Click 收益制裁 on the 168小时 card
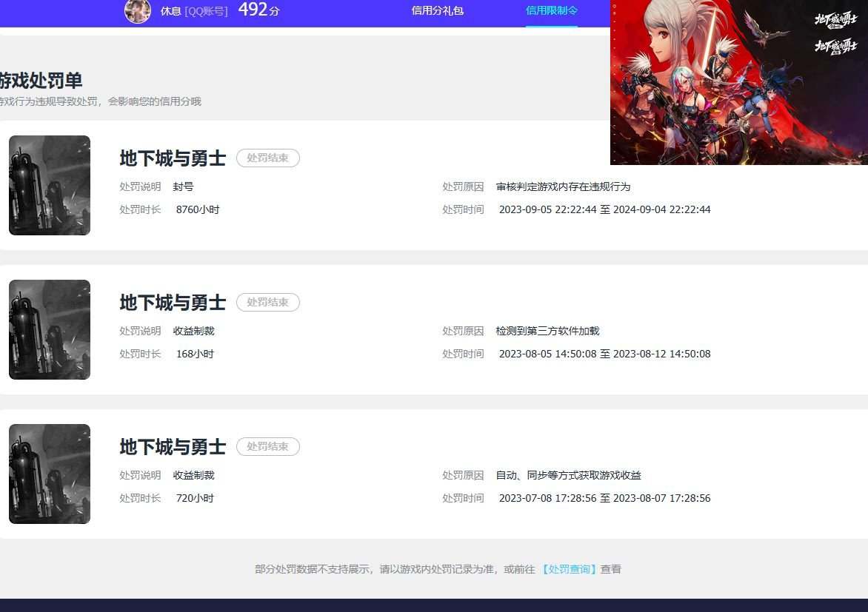Image resolution: width=868 pixels, height=612 pixels. tap(194, 332)
